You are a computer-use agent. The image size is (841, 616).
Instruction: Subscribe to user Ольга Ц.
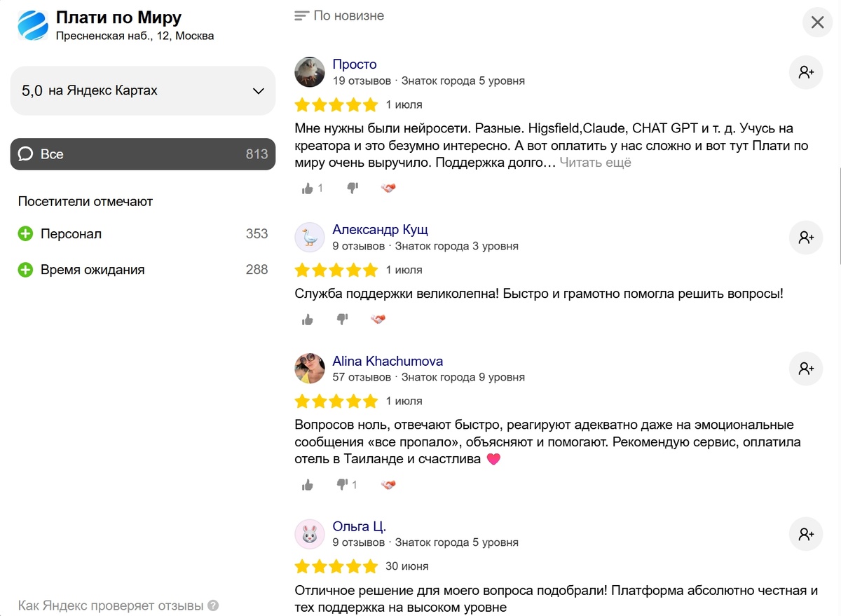pyautogui.click(x=806, y=534)
